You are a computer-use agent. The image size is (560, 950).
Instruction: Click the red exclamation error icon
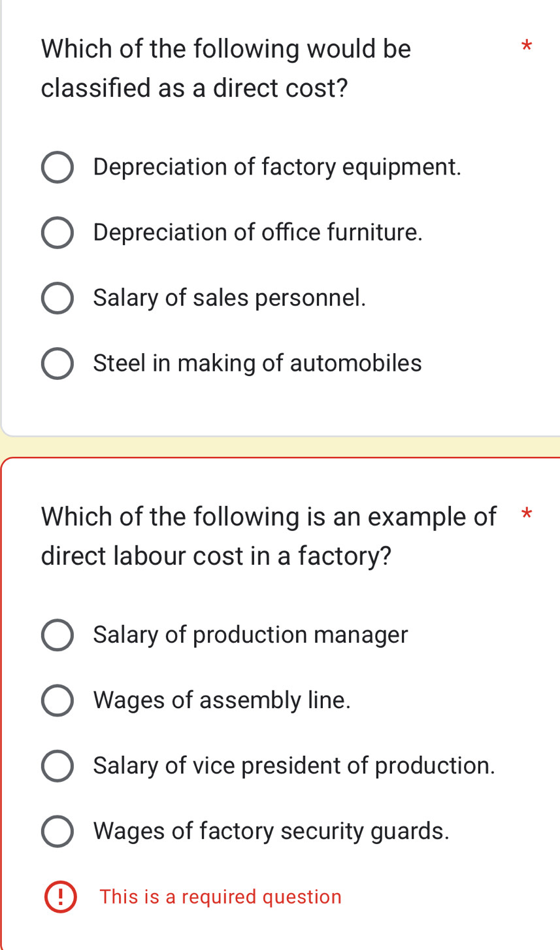click(60, 896)
